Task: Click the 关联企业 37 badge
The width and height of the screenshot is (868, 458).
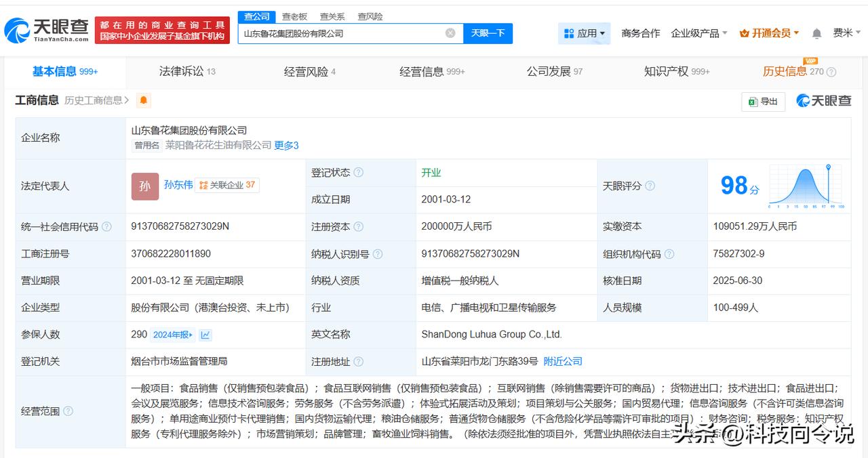Action: coord(227,185)
